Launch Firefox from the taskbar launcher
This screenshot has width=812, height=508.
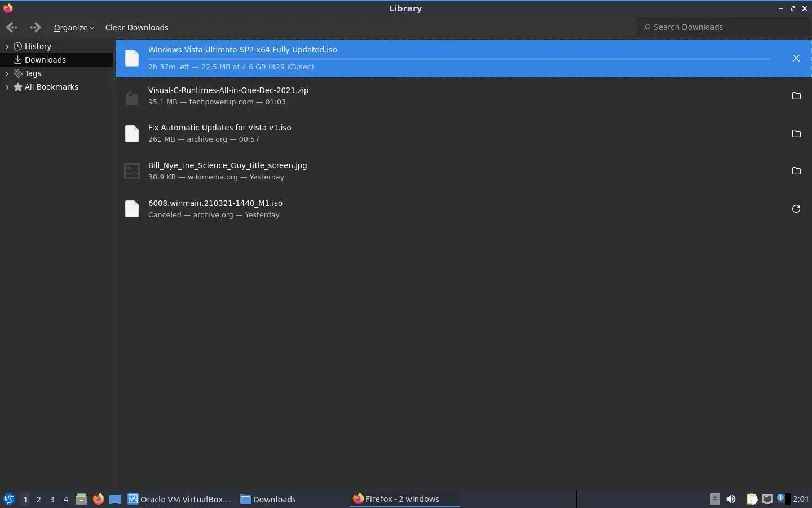click(98, 499)
